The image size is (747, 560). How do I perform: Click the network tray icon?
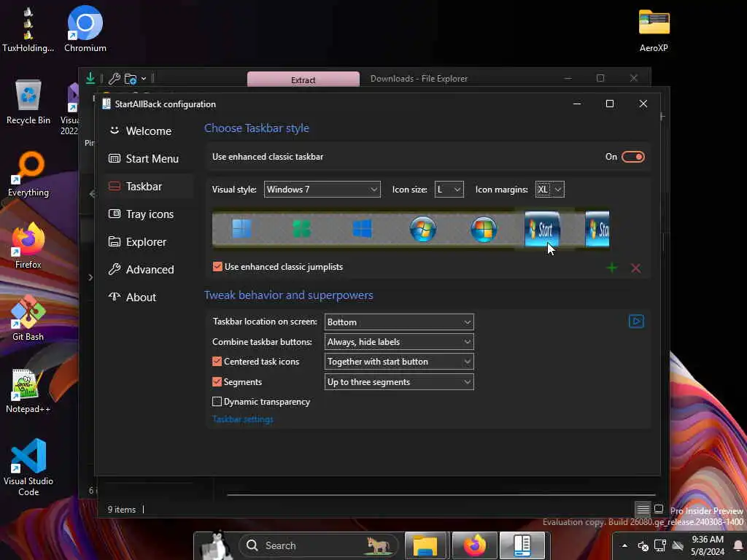click(659, 545)
